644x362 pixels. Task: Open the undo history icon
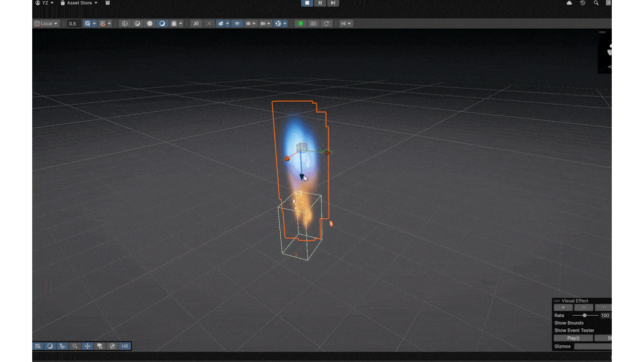pyautogui.click(x=583, y=3)
